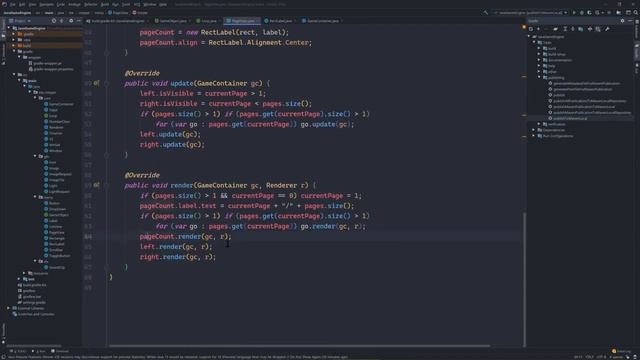Toggle Gradle offline mode

590,29
